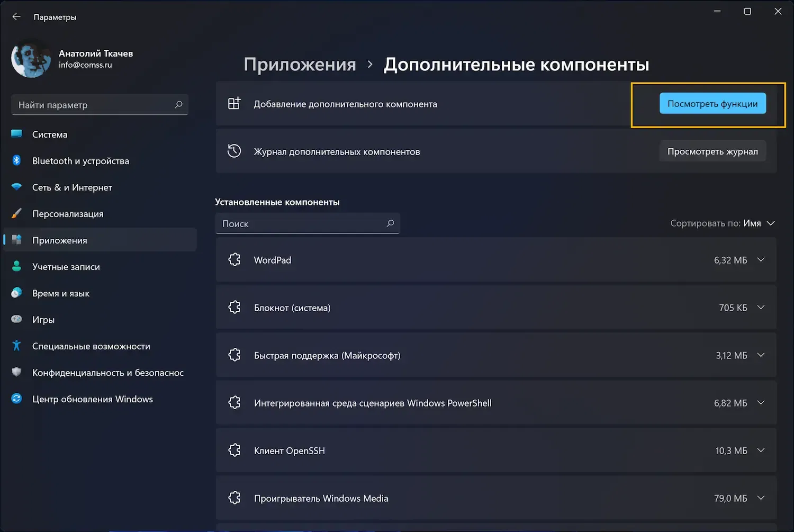This screenshot has width=794, height=532.
Task: Click the Игры gamepad icon
Action: (x=17, y=319)
